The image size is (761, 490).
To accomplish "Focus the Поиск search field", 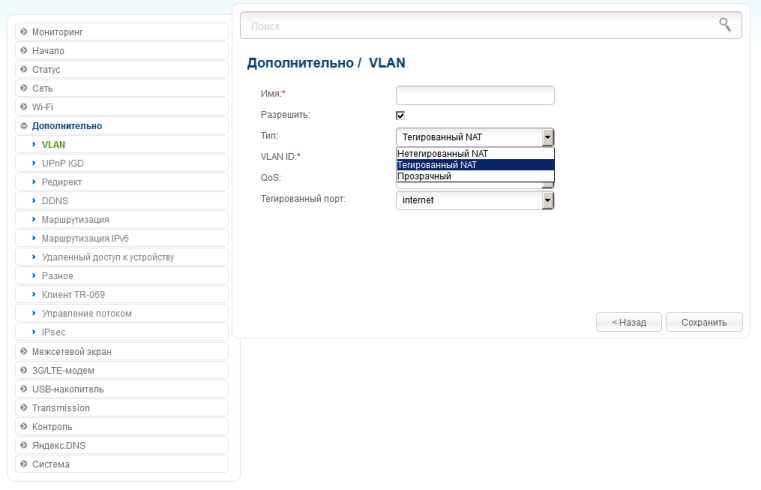I will tap(491, 25).
